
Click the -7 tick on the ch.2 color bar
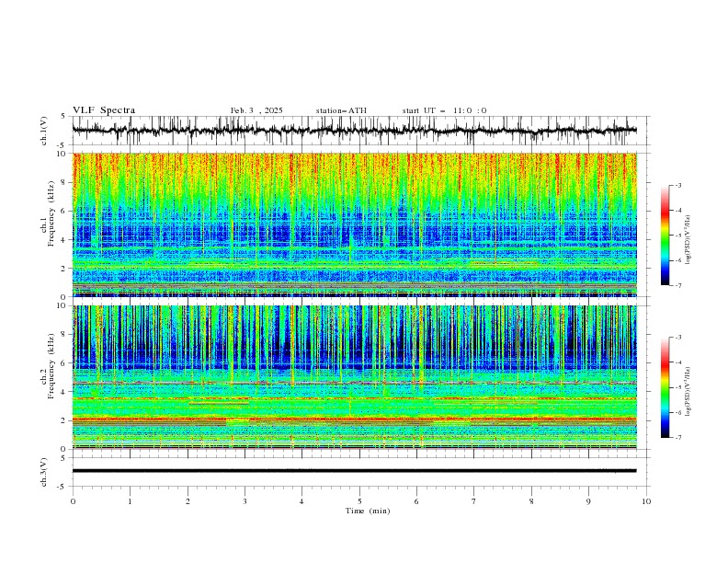point(677,437)
